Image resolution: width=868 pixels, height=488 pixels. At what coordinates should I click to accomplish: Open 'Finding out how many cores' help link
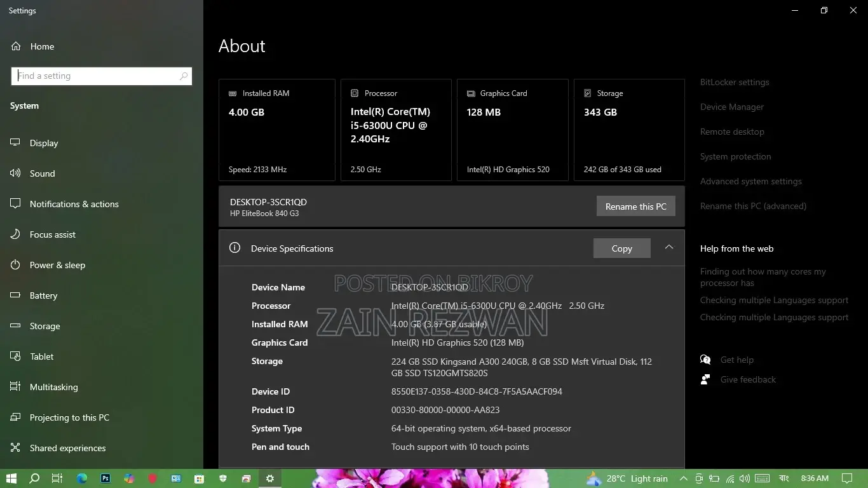[763, 277]
